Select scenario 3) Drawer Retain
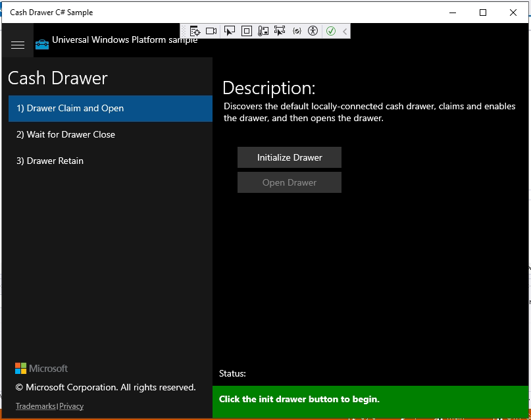This screenshot has width=531, height=420. pyautogui.click(x=111, y=161)
